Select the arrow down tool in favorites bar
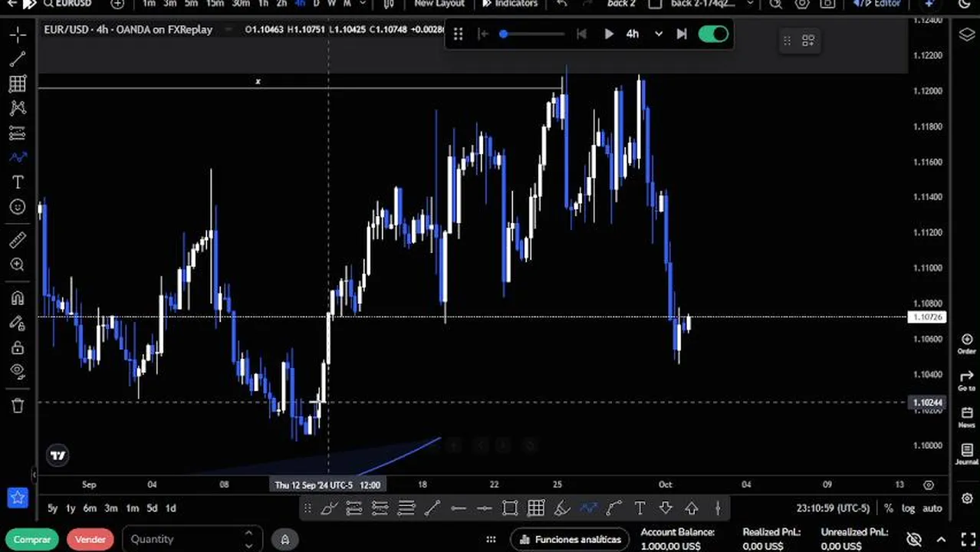The height and width of the screenshot is (552, 980). pos(666,508)
